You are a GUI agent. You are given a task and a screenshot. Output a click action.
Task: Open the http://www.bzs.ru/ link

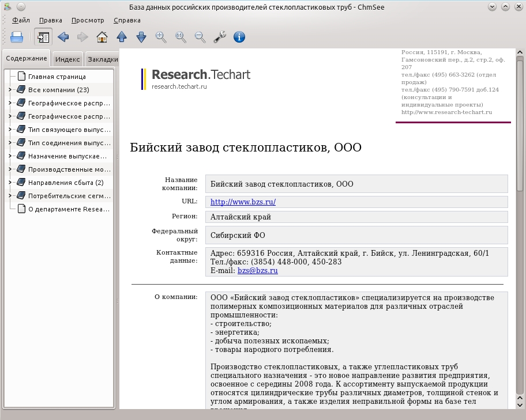[243, 202]
